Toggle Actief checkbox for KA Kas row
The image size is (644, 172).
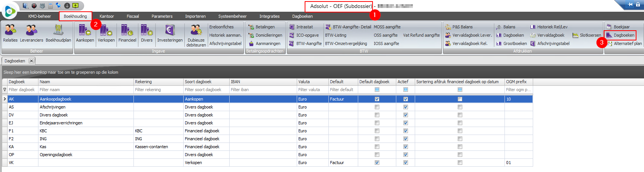(x=406, y=147)
